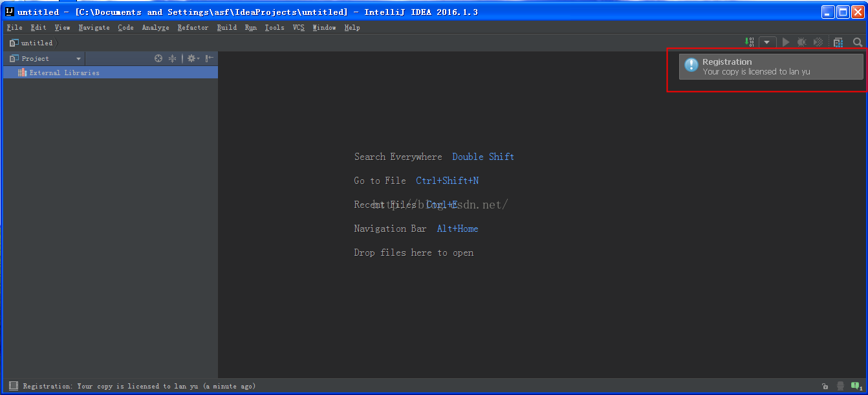Click the 'Navigation Bar' hint text

point(391,229)
